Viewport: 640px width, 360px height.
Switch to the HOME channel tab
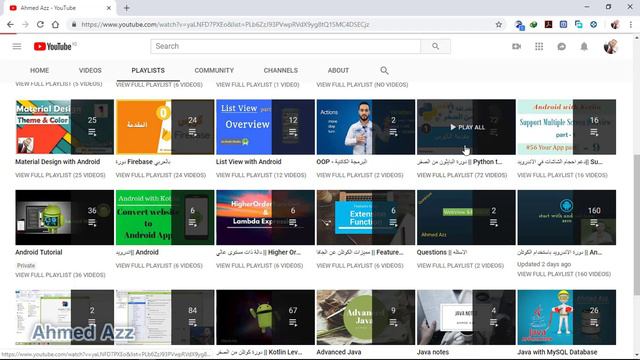pyautogui.click(x=39, y=70)
